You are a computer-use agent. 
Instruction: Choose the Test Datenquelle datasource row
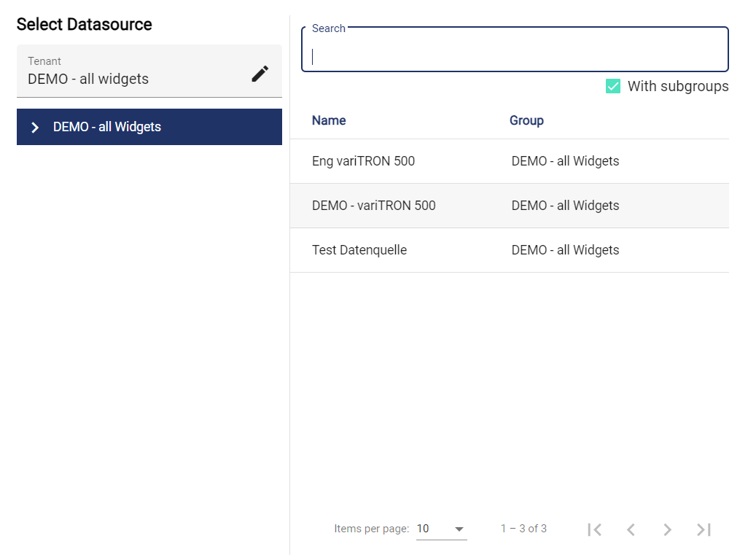pos(359,250)
